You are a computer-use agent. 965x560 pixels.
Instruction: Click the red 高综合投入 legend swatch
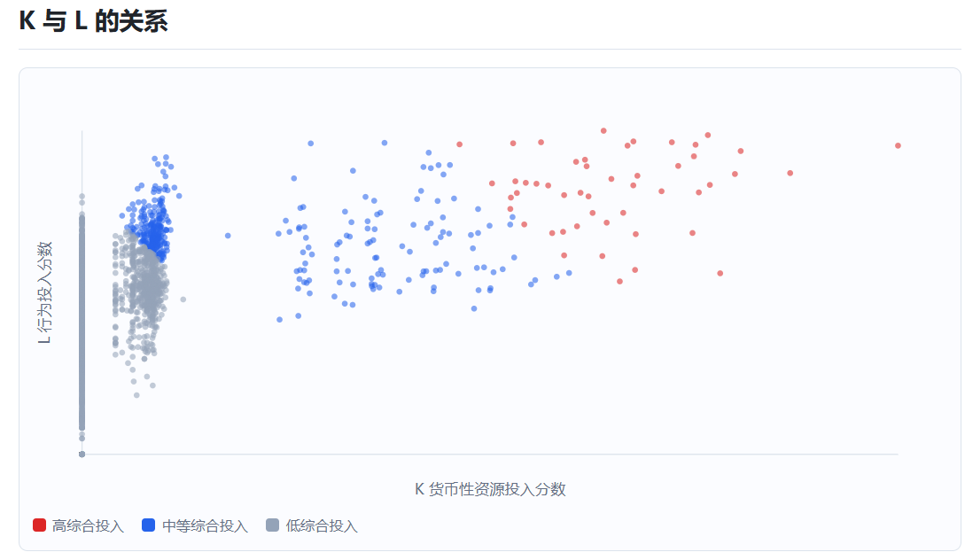pos(39,525)
